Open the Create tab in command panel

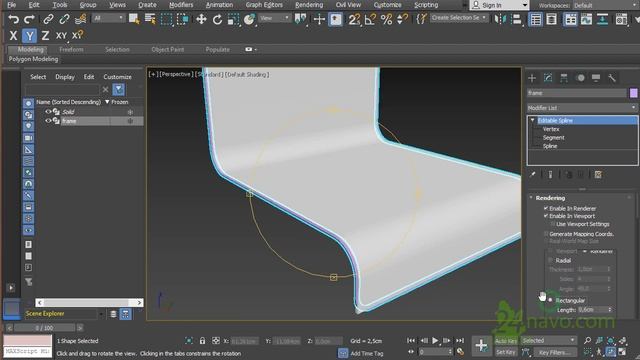[532, 78]
